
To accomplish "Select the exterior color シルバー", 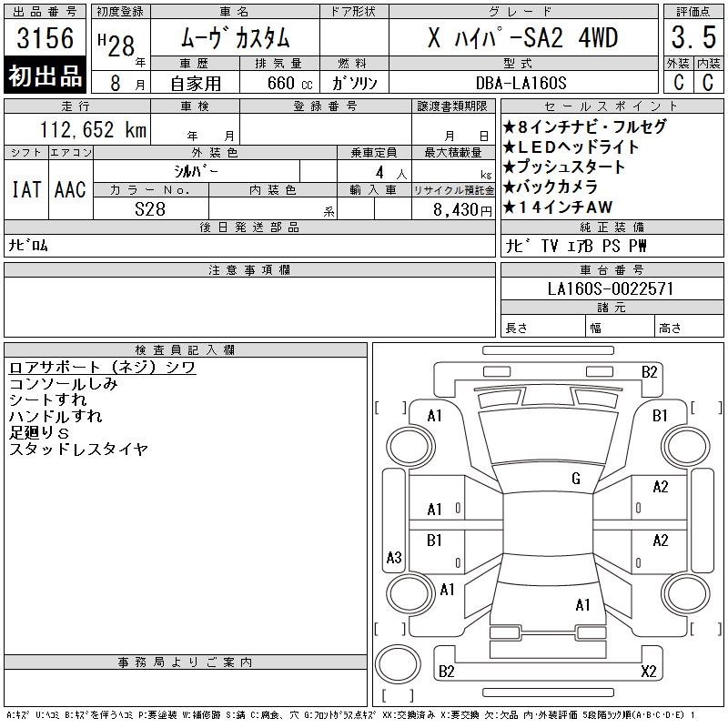I will tap(196, 171).
